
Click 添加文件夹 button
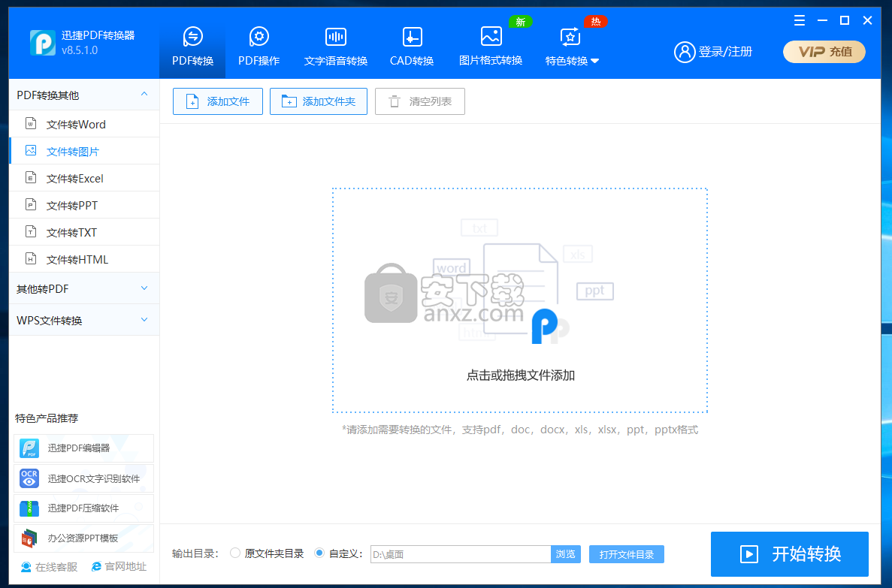coord(319,101)
